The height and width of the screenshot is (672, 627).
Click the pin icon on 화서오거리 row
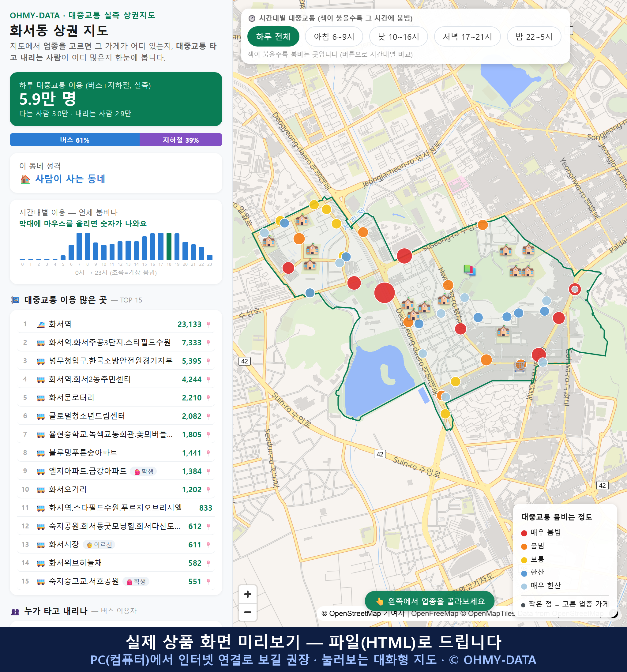point(208,490)
